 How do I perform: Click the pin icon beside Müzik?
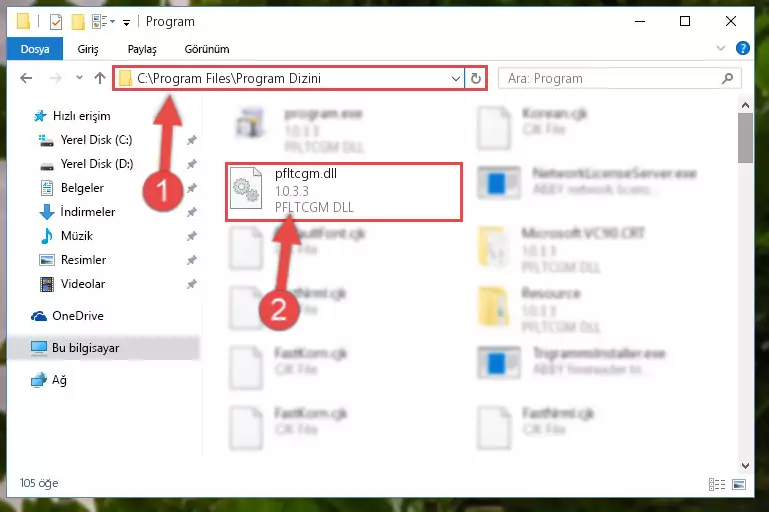[x=192, y=236]
